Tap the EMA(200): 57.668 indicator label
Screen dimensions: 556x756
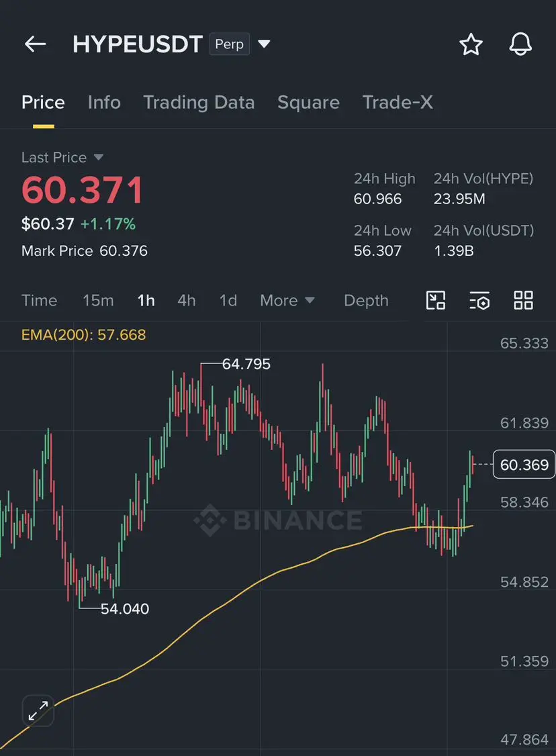click(83, 334)
